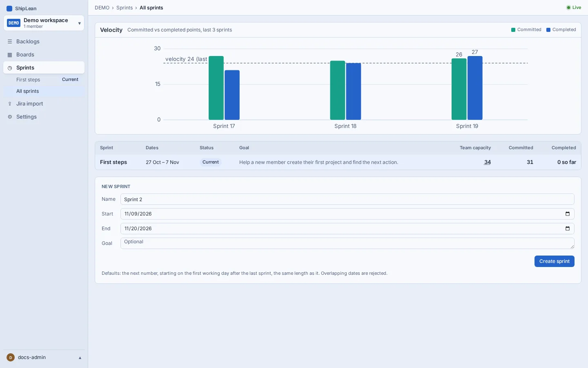Open the Settings page
Image resolution: width=588 pixels, height=368 pixels.
tap(44, 117)
